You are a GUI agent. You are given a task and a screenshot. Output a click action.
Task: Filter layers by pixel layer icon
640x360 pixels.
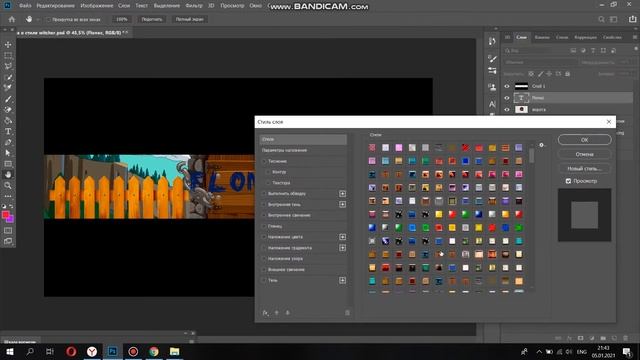click(573, 51)
